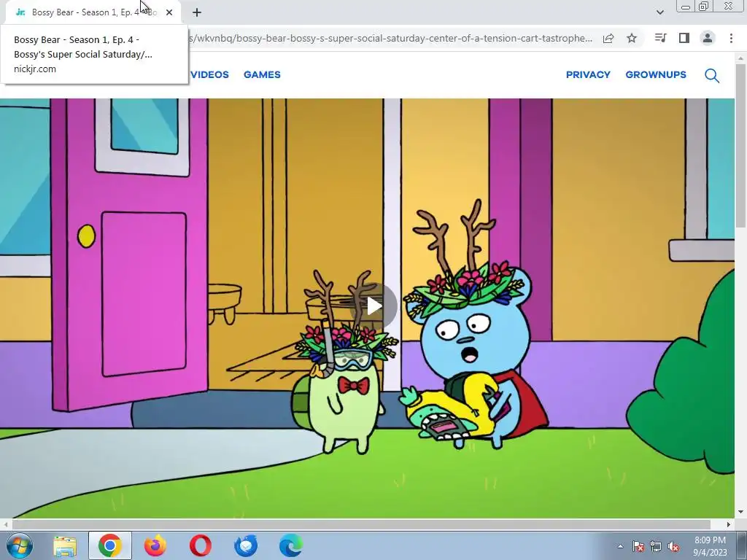Screen dimensions: 747x560
Task: Launch Opera from the taskbar
Action: [x=201, y=545]
